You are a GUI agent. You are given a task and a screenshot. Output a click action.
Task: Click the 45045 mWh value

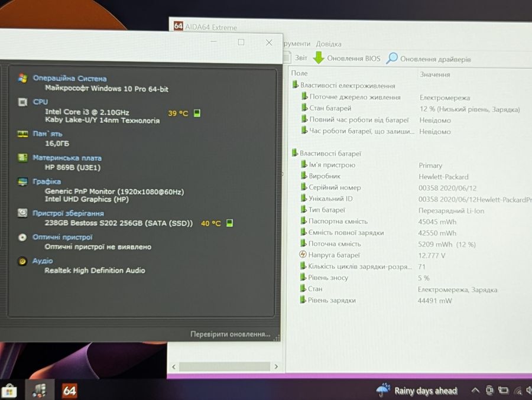437,222
